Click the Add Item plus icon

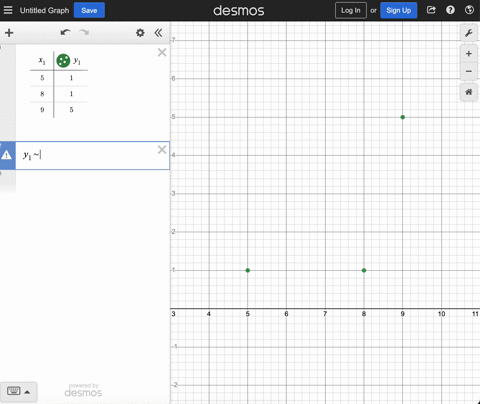[9, 33]
